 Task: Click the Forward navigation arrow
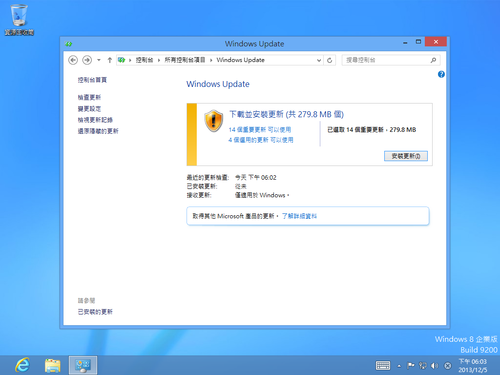[x=87, y=60]
